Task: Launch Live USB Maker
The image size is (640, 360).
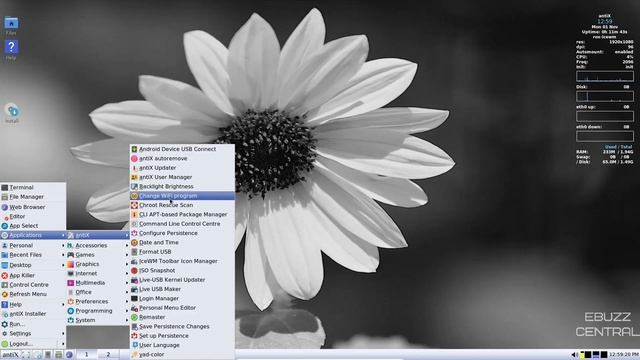Action: coord(182,289)
